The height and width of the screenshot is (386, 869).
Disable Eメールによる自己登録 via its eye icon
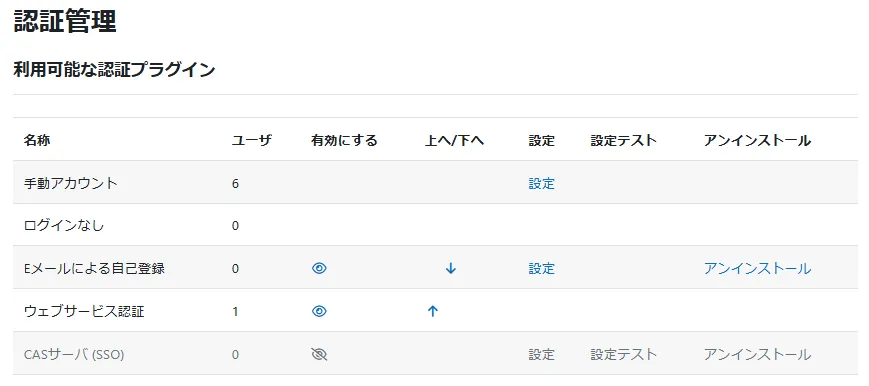click(x=319, y=269)
